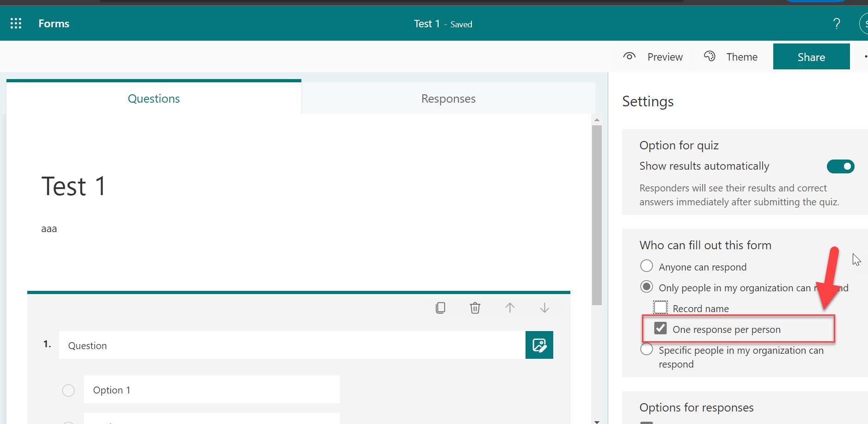Move question up with the arrow icon
Viewport: 868px width, 424px height.
510,308
